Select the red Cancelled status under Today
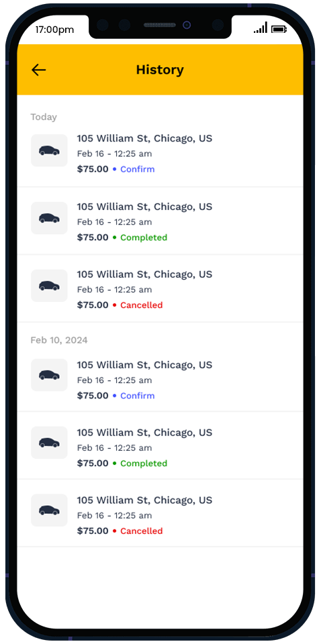This screenshot has height=644, width=319. pyautogui.click(x=142, y=305)
